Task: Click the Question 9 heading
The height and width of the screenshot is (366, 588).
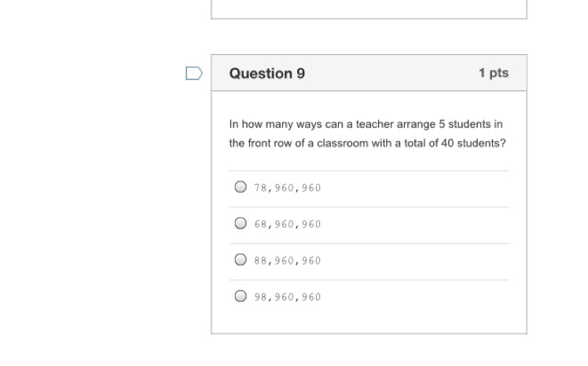Action: (267, 74)
